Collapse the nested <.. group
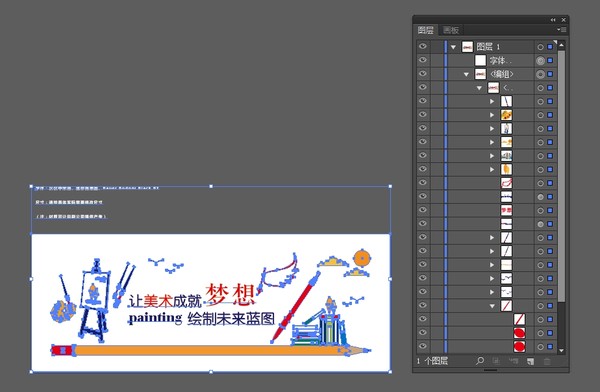This screenshot has width=600, height=392. [x=479, y=88]
